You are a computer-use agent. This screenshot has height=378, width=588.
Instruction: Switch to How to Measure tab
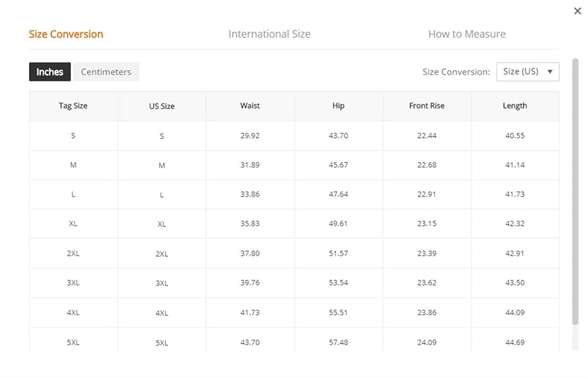click(x=466, y=34)
